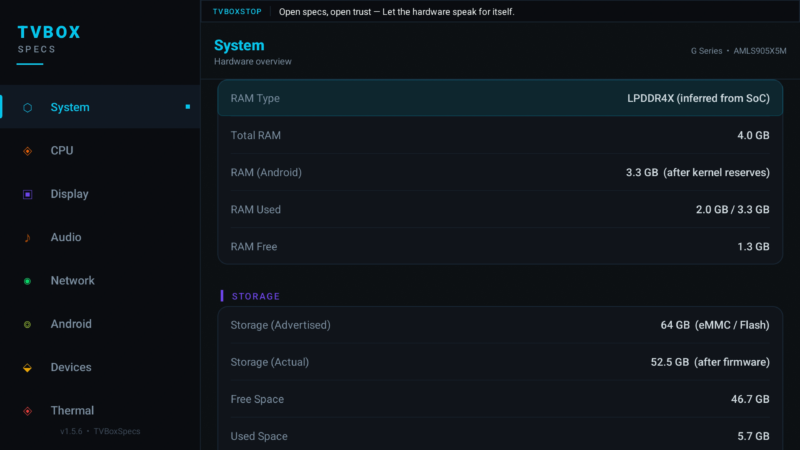Click the System sidebar icon
Viewport: 800px width, 450px height.
pyautogui.click(x=28, y=107)
